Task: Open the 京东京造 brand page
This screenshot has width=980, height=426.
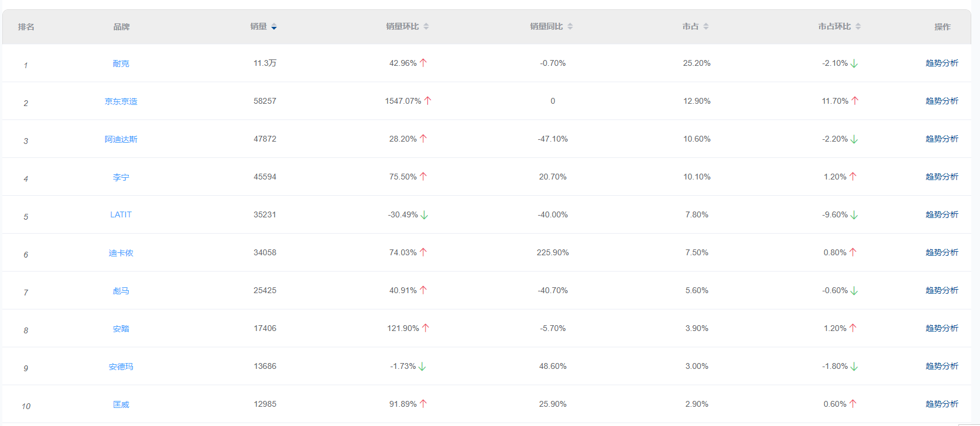Action: [x=121, y=101]
